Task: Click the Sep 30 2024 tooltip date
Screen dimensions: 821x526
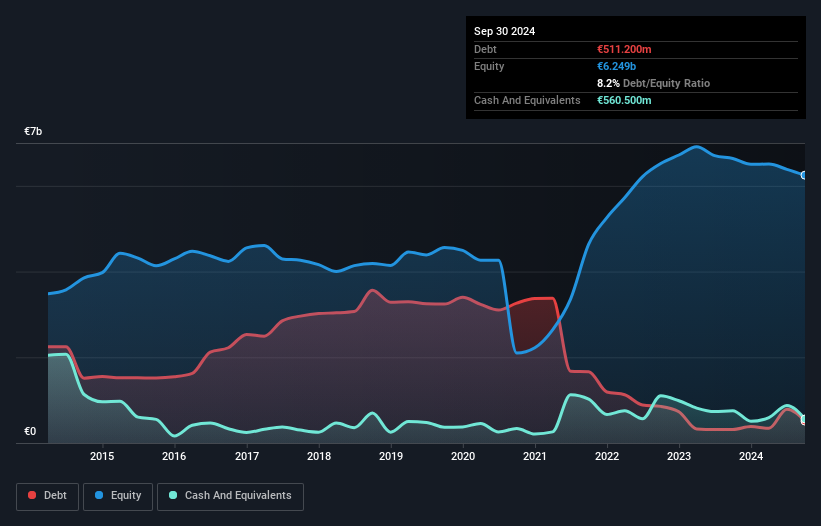Action: (504, 31)
